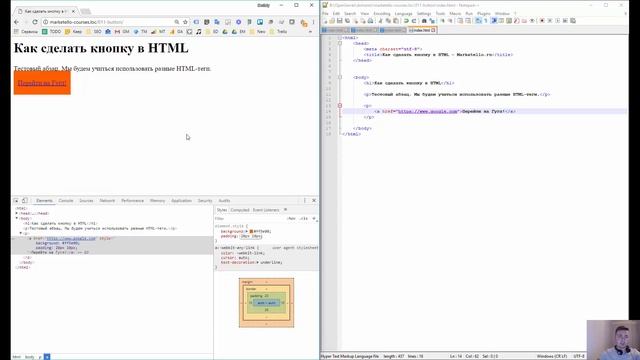Open the Сервисы apps shortcut in bookmarks bar
The image size is (640, 360).
26,31
